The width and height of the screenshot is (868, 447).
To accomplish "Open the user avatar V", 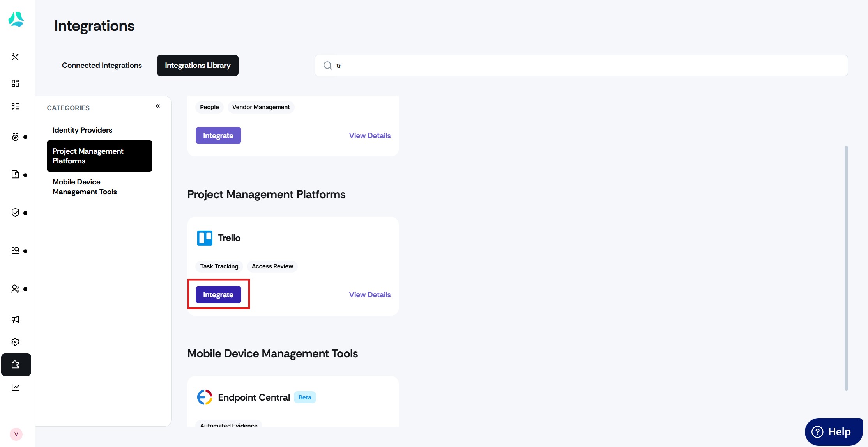I will tap(16, 434).
